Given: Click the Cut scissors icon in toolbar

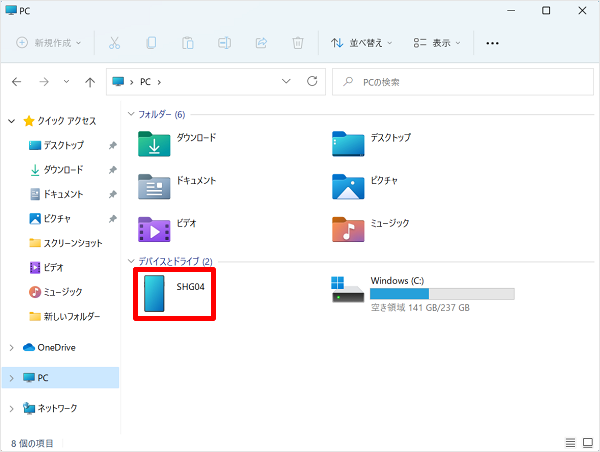Looking at the screenshot, I should tap(114, 43).
